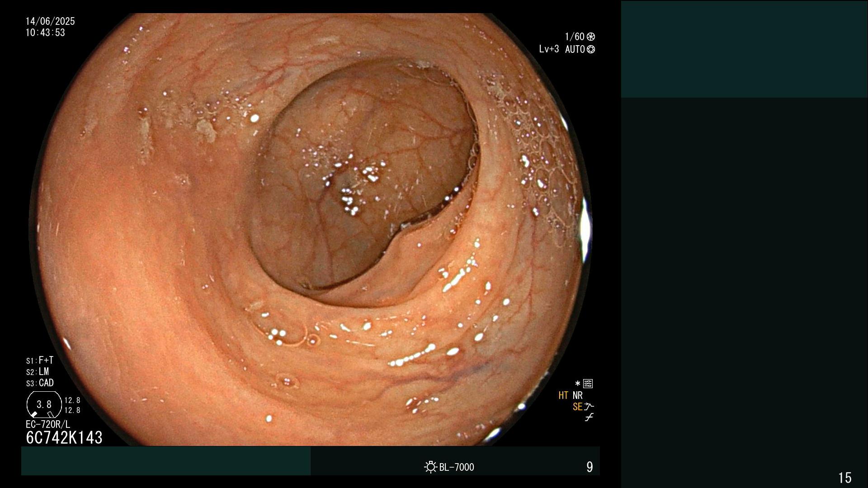Click the lower 12.8 diameter value
Screen dimensions: 868x488
coord(72,410)
